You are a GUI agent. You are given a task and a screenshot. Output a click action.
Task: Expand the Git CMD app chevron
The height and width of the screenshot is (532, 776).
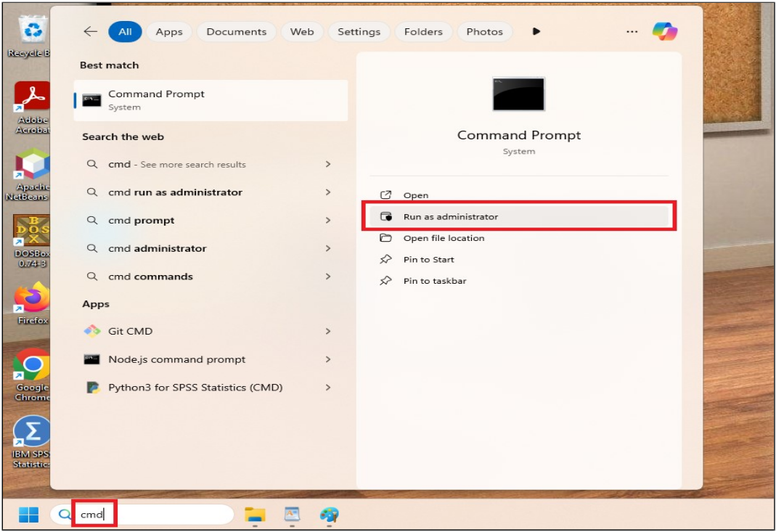click(328, 331)
